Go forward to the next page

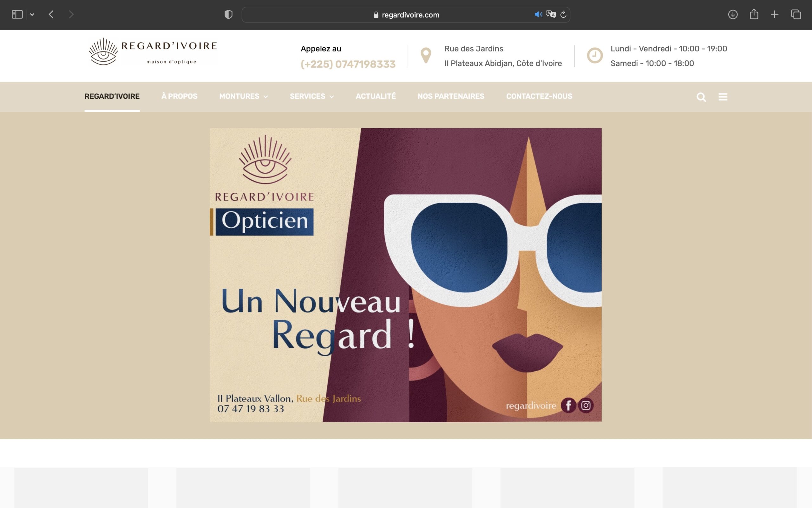[71, 15]
